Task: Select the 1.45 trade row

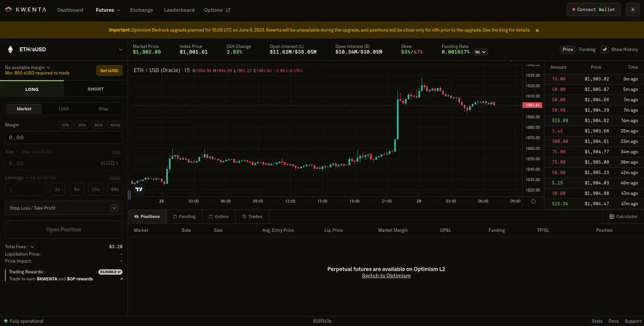Action: point(594,131)
